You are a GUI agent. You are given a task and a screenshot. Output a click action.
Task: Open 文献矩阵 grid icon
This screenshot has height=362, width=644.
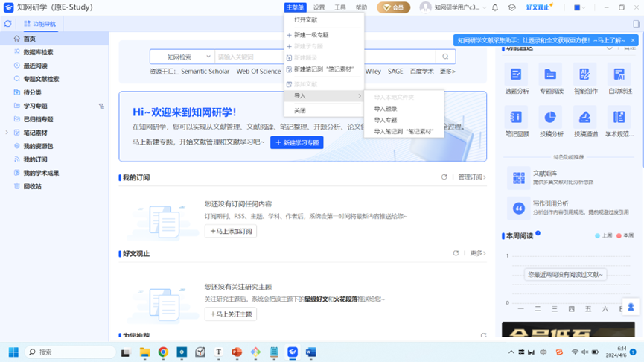pyautogui.click(x=519, y=178)
